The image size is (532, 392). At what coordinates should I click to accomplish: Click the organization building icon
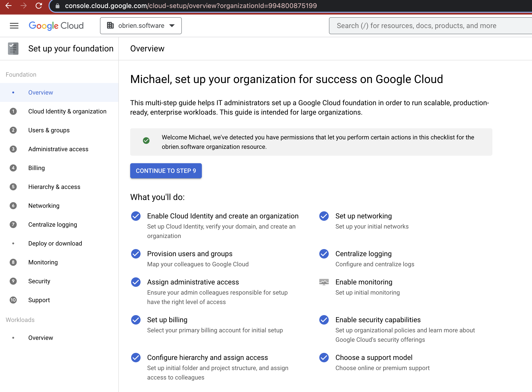110,25
